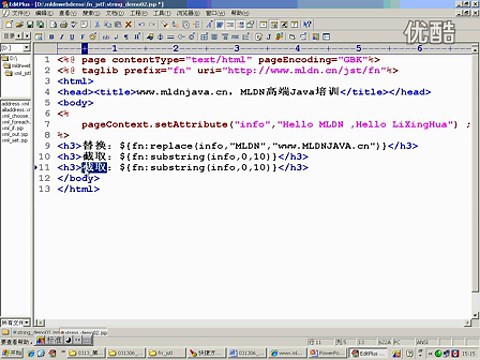This screenshot has height=360, width=480.
Task: Click the right arrow button in HTML toolbar
Action: tap(27, 36)
